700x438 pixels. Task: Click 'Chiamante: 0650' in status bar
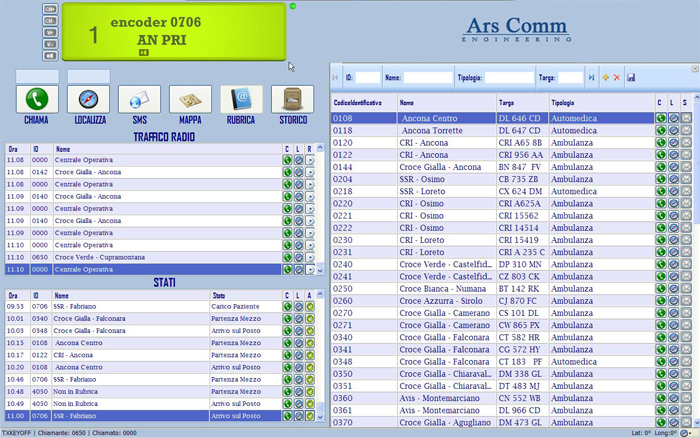(x=62, y=433)
